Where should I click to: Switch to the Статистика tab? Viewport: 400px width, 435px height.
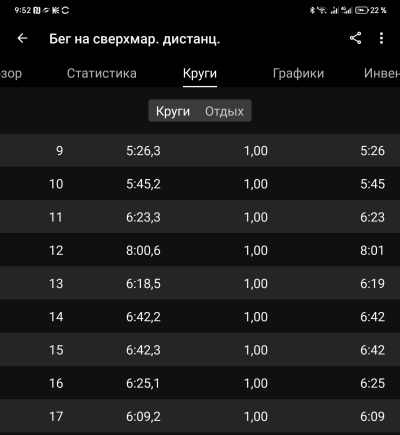[x=102, y=73]
